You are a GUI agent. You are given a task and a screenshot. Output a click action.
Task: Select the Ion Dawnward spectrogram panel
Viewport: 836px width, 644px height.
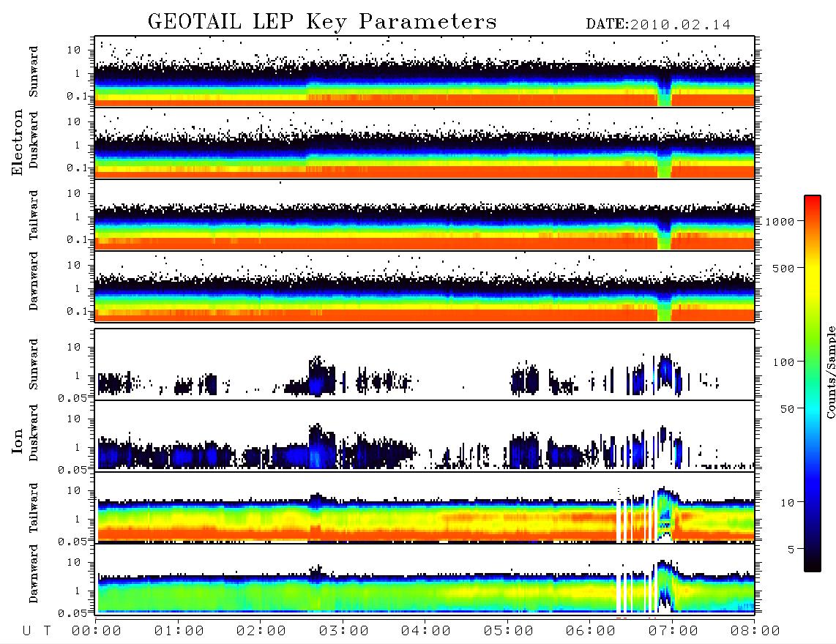click(425, 580)
